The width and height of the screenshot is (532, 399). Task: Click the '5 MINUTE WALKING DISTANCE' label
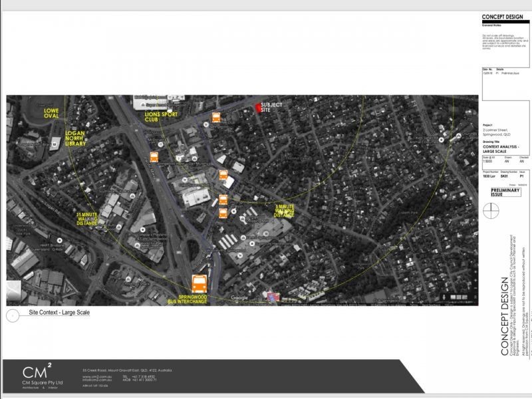tap(285, 211)
